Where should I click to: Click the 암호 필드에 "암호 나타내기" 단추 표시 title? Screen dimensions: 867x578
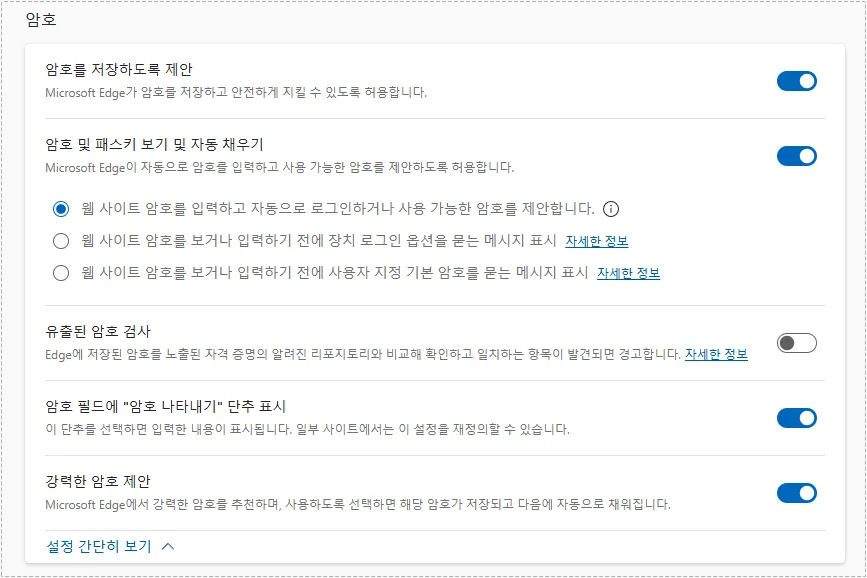(x=165, y=407)
